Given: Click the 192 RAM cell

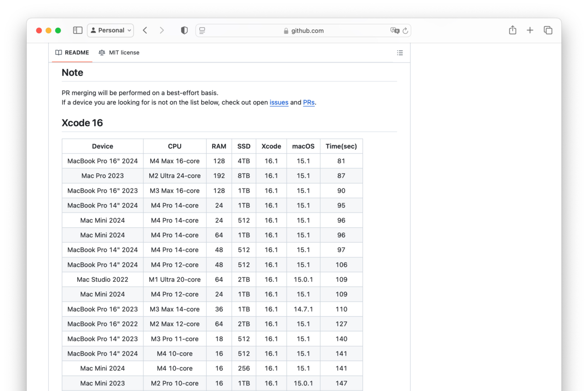Looking at the screenshot, I should click(219, 176).
